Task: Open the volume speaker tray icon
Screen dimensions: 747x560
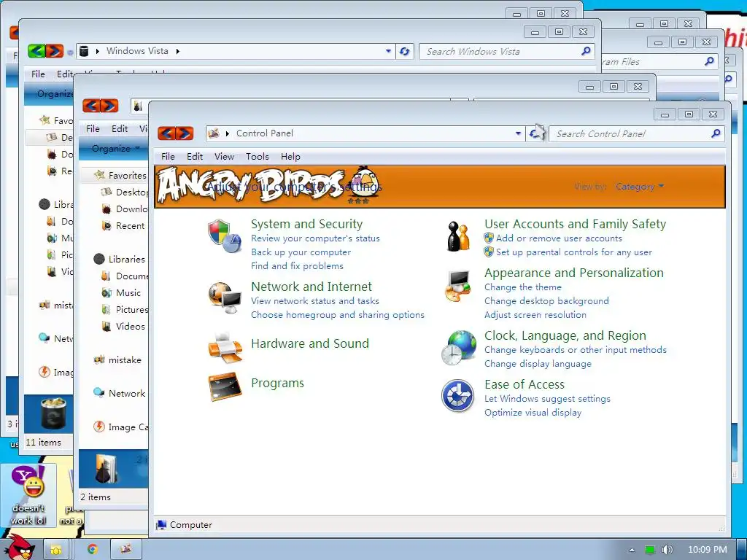Action: click(x=667, y=550)
